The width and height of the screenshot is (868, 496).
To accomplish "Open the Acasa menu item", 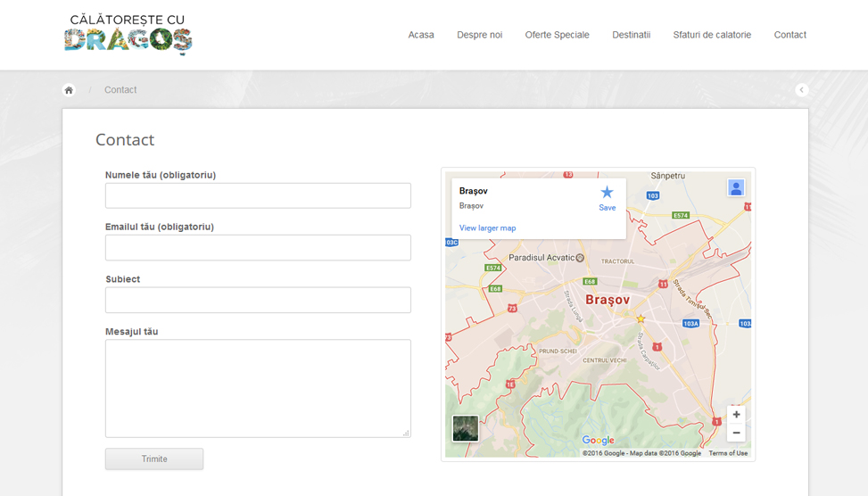I will point(421,35).
